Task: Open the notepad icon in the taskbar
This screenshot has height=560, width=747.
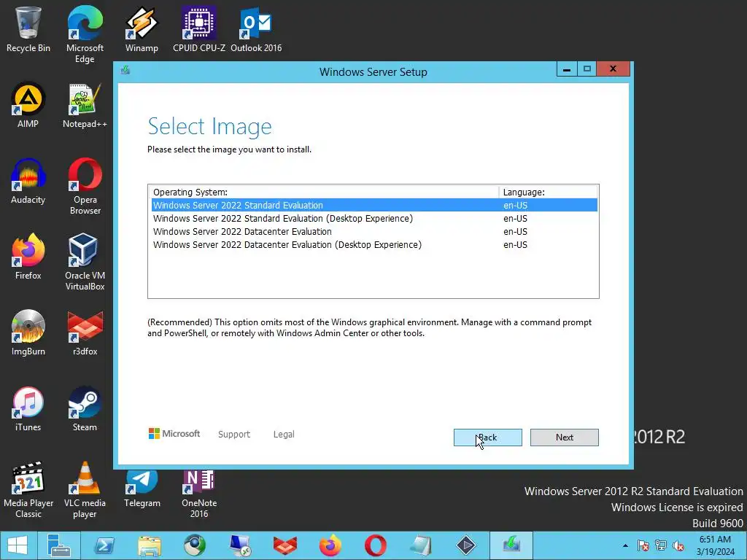Action: coord(421,545)
